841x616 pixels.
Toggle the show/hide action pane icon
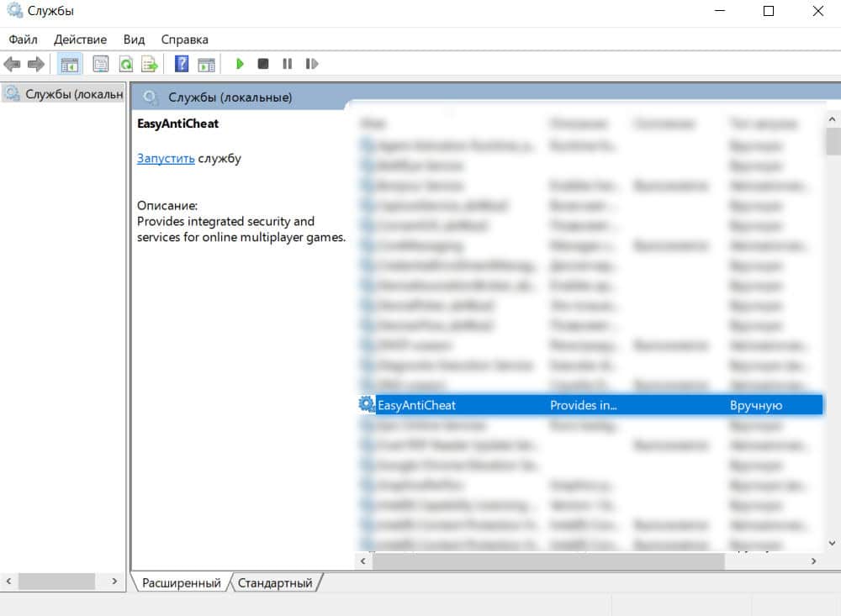coord(205,64)
